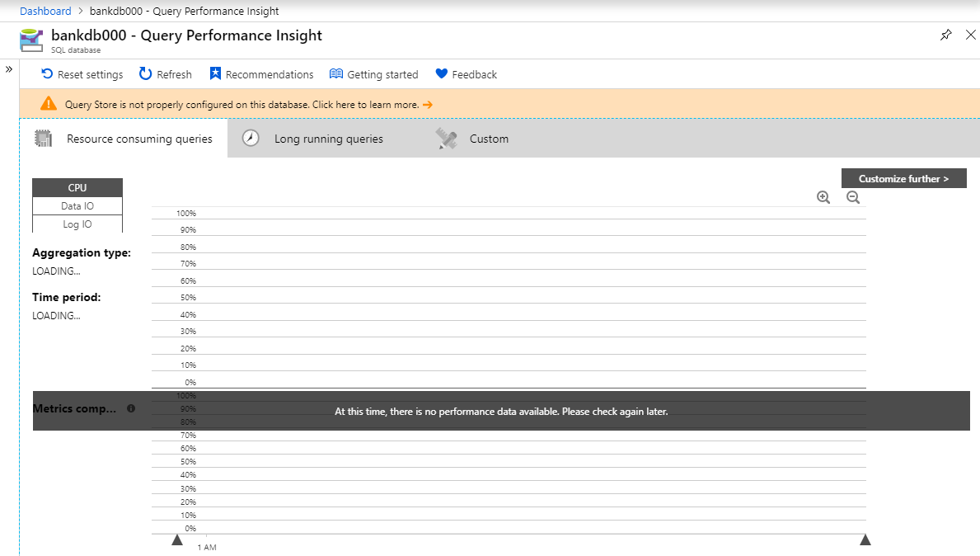
Task: Follow the orange arrow in warning banner
Action: 428,105
